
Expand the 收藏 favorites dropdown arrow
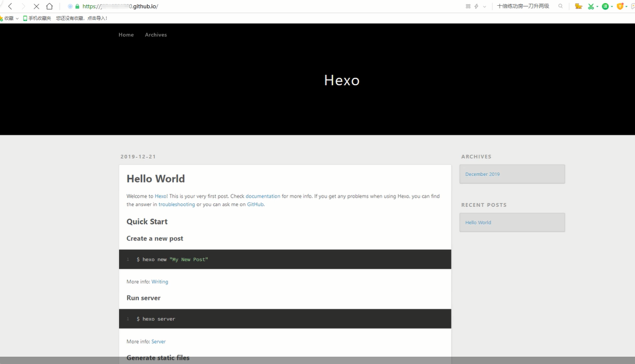(17, 18)
